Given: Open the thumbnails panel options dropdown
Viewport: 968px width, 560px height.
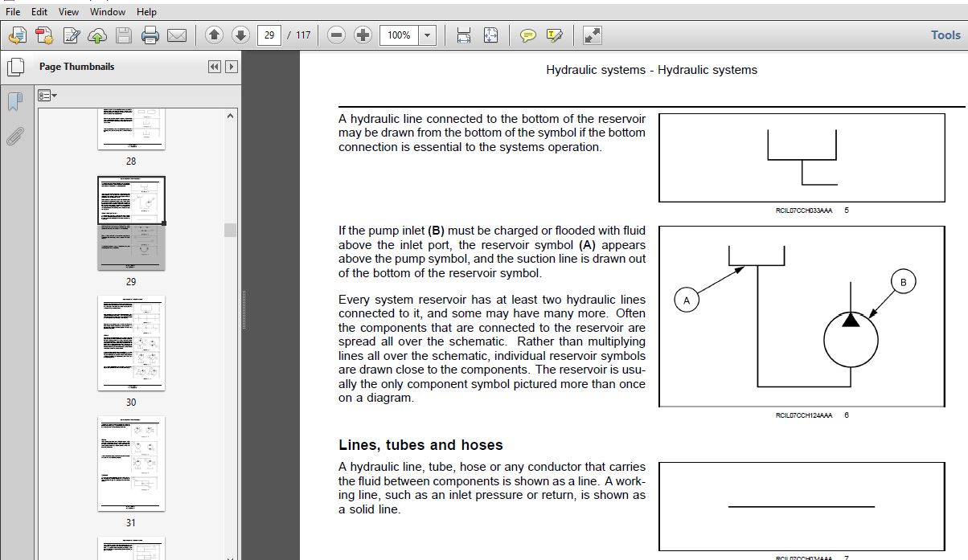Looking at the screenshot, I should 48,96.
